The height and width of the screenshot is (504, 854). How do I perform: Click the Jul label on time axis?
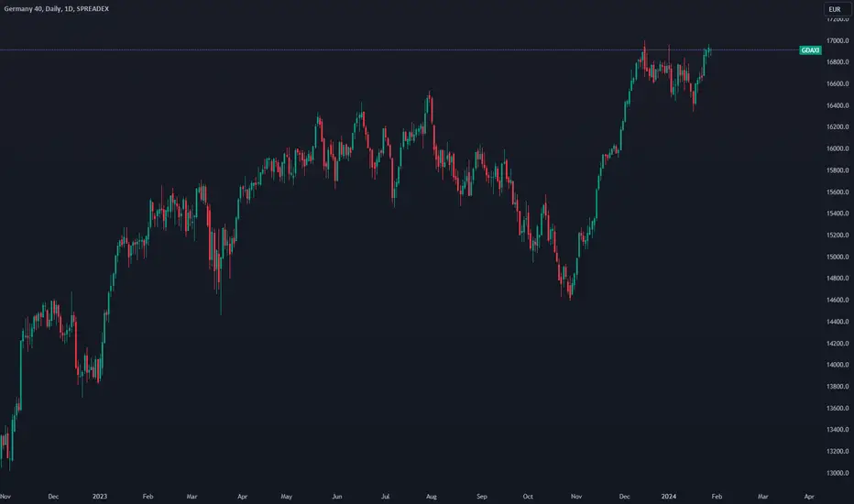click(385, 497)
